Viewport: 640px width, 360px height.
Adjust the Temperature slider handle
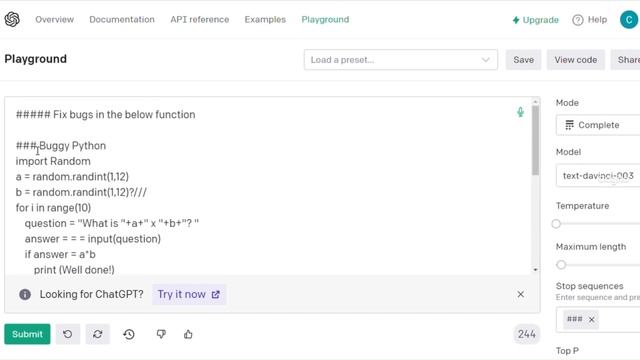pos(556,224)
